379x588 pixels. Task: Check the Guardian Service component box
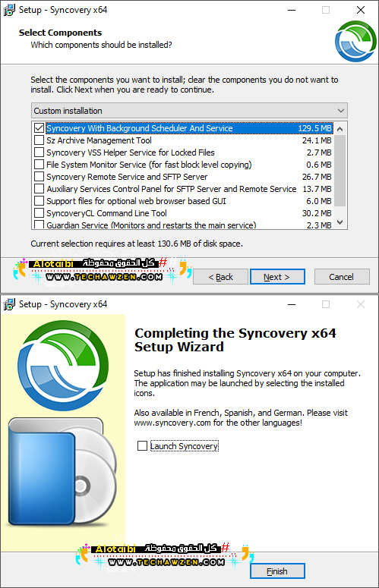click(x=39, y=225)
